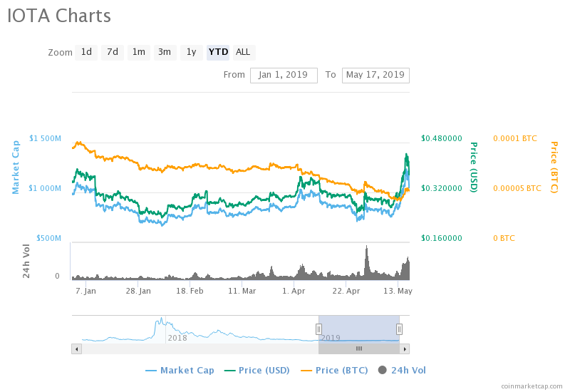The image size is (570, 392).
Task: Click the $0.480000 price axis label
Action: (x=442, y=138)
